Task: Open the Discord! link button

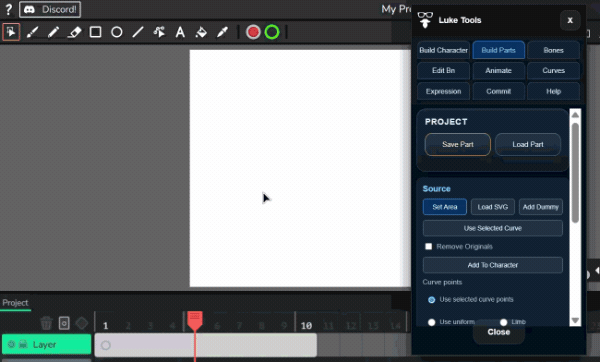Action: coord(50,10)
